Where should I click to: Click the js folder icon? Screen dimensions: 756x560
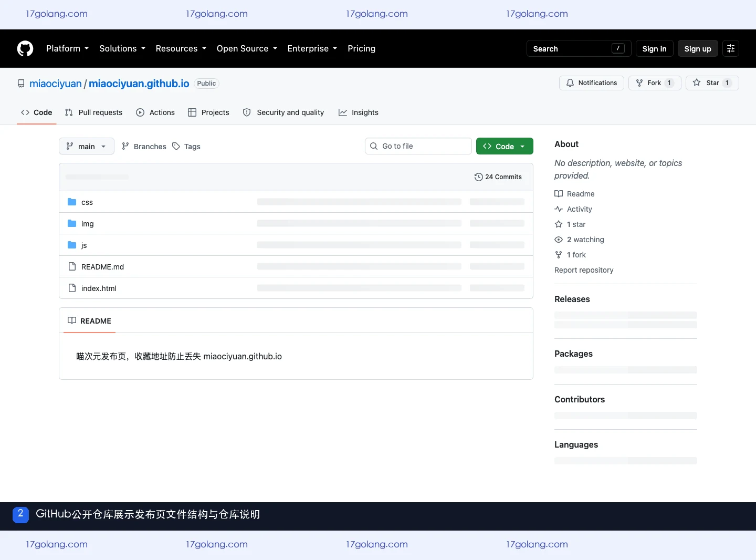coord(72,245)
